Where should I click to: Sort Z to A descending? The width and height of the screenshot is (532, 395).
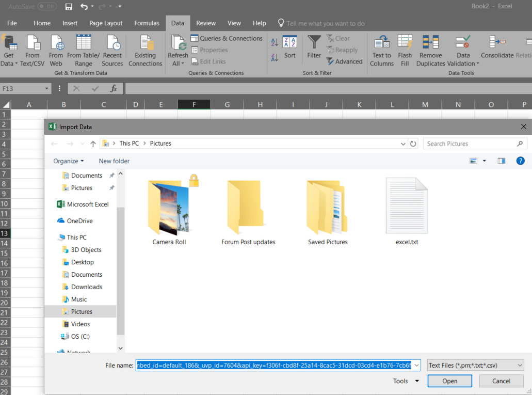(275, 57)
